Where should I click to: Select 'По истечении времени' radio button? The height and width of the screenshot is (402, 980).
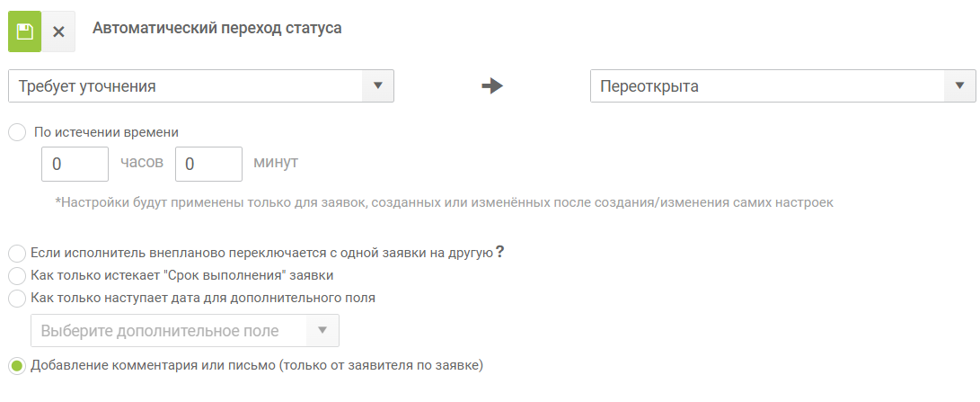17,133
